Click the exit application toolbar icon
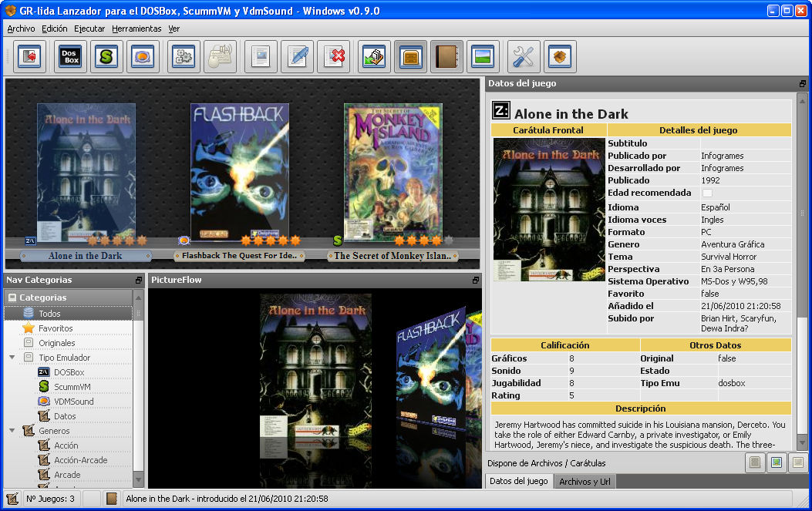 [x=29, y=56]
